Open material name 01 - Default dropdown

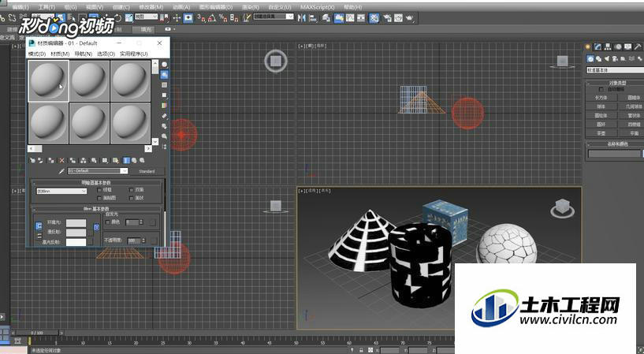(98, 171)
